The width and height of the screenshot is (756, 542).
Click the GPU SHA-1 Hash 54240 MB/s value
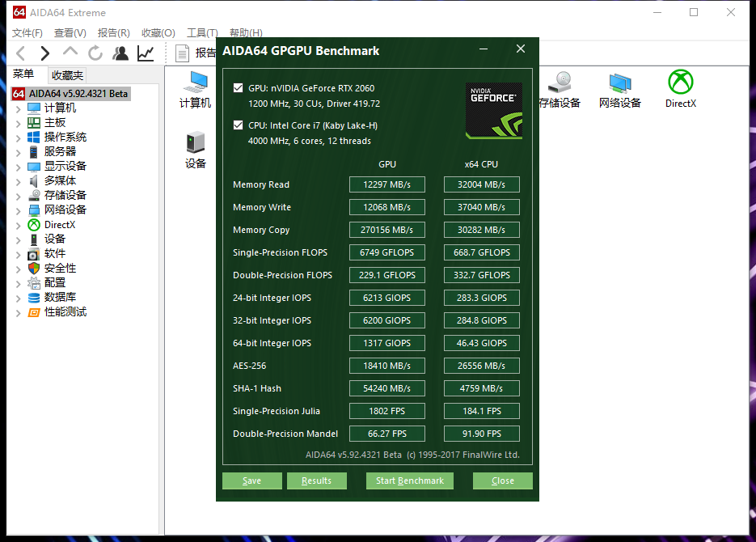tap(387, 388)
